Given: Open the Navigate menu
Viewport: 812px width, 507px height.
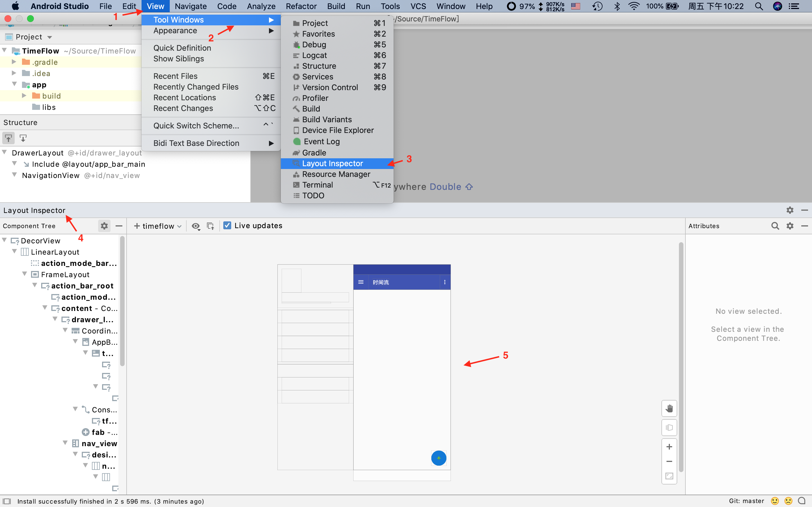Looking at the screenshot, I should click(190, 6).
